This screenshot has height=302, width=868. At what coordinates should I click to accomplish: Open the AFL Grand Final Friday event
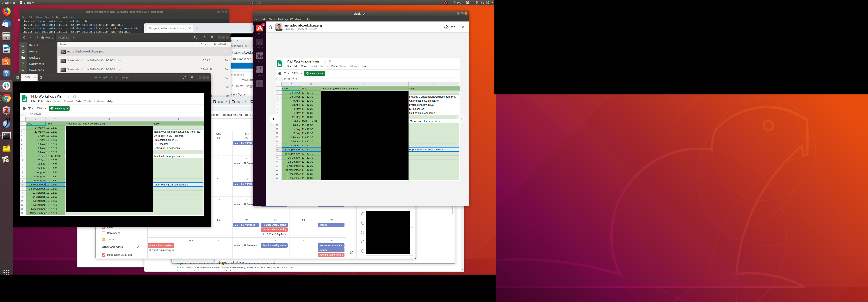(274, 230)
